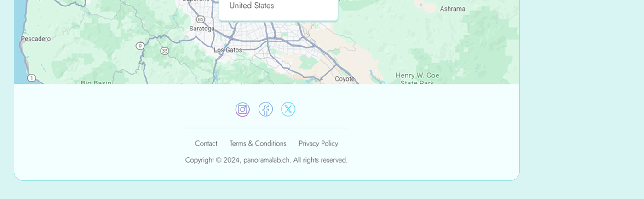The height and width of the screenshot is (199, 644).
Task: Select the Pescadero place label
Action: pos(36,39)
